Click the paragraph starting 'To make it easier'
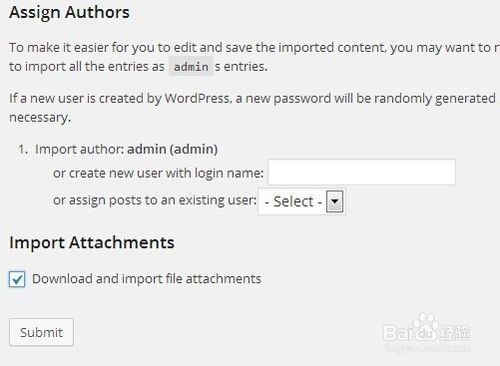This screenshot has width=500, height=366. point(254,57)
